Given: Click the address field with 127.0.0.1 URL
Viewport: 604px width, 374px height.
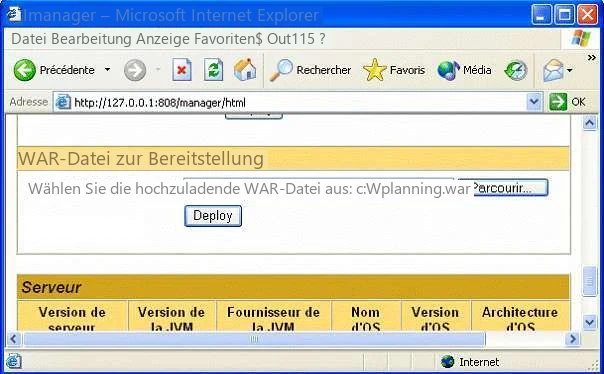Looking at the screenshot, I should [299, 102].
